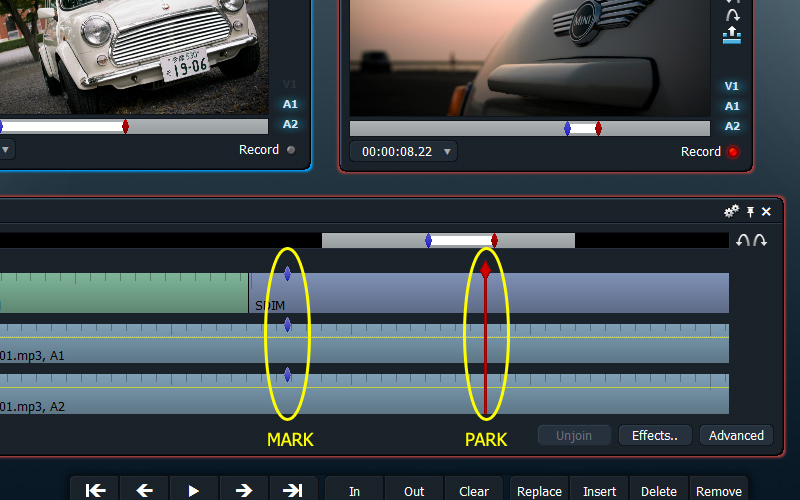The height and width of the screenshot is (500, 800).
Task: Open timeline settings cogs icon
Action: [732, 211]
